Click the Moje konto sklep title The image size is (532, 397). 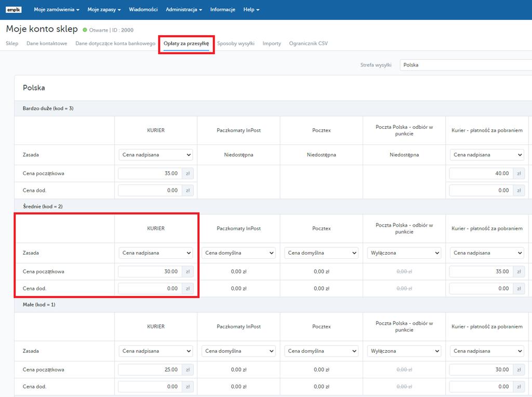click(x=42, y=29)
